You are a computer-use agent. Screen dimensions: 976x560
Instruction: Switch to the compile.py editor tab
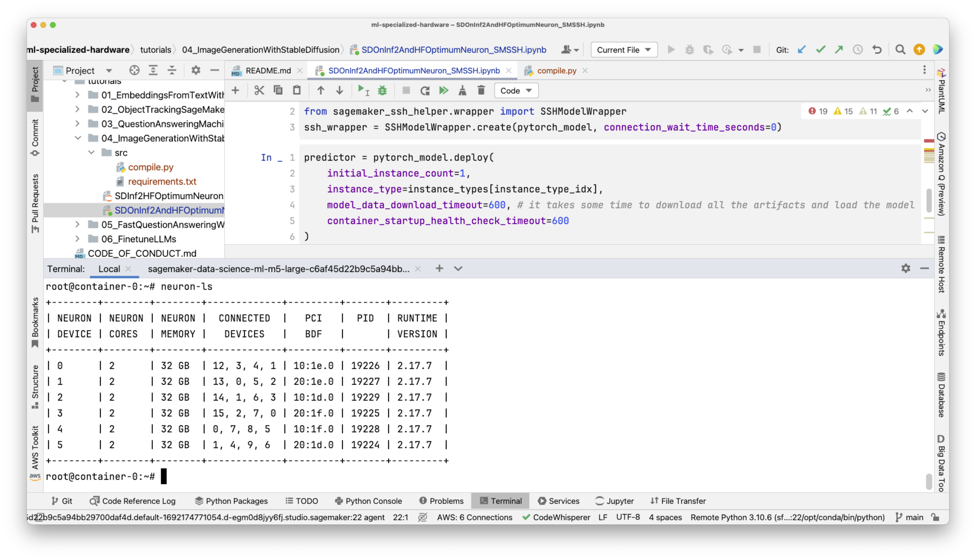click(556, 71)
